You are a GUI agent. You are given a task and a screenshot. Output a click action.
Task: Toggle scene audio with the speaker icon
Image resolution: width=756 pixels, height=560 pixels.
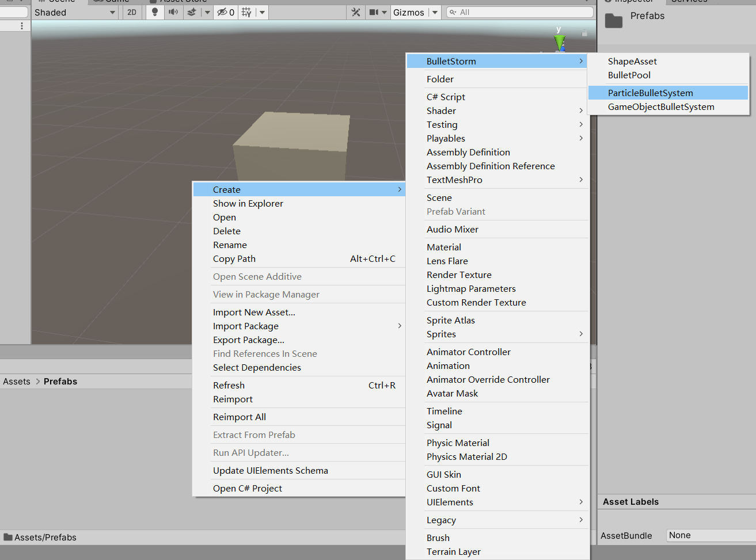(x=173, y=12)
